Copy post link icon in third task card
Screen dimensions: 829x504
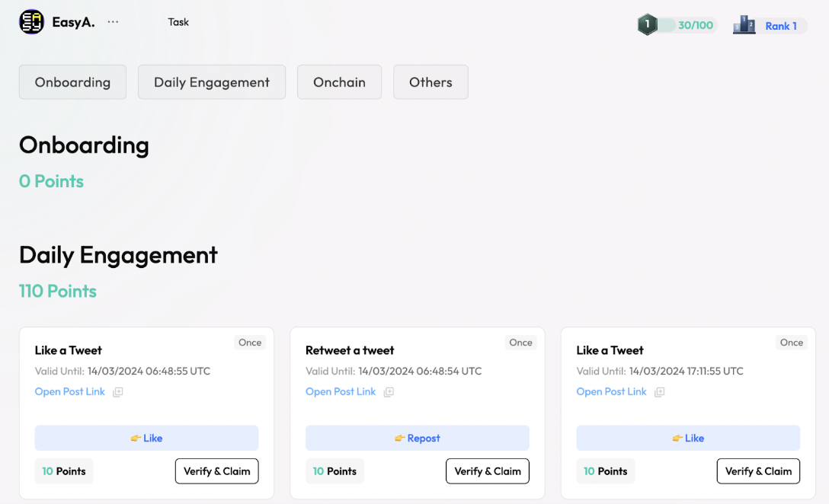pyautogui.click(x=660, y=392)
